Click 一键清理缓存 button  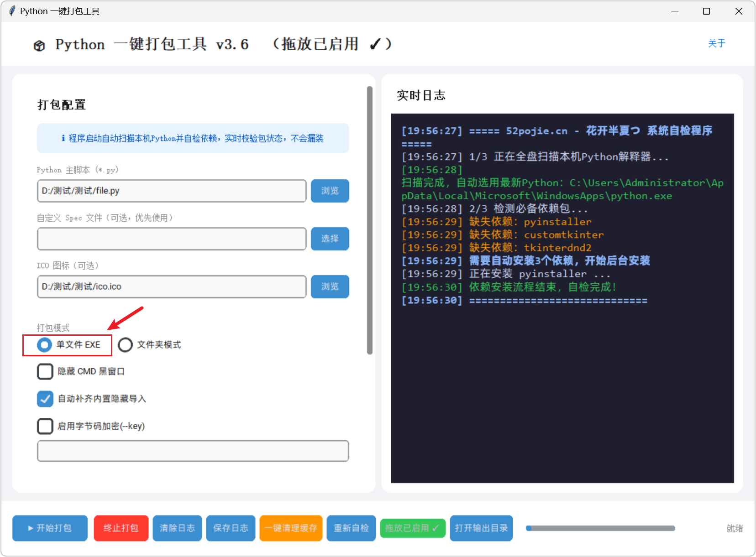[x=291, y=528]
